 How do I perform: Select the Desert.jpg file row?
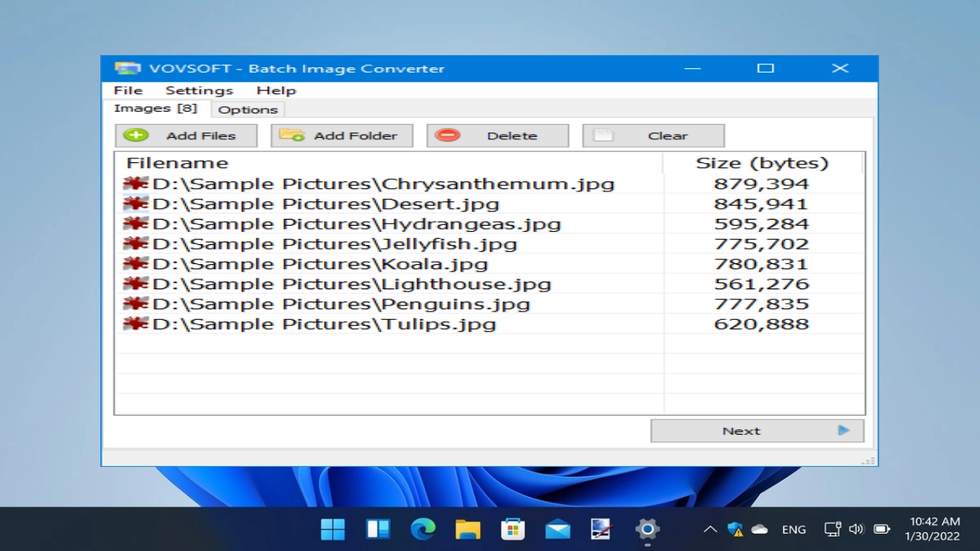[x=488, y=204]
